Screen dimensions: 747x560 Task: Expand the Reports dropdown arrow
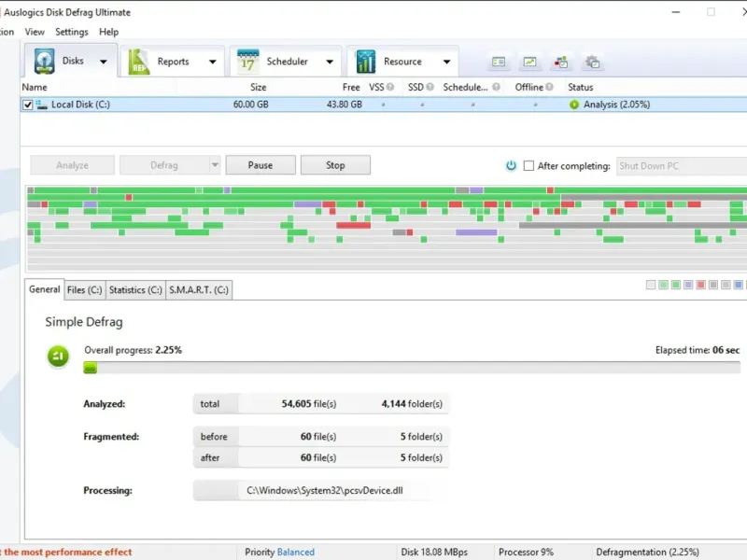coord(213,62)
